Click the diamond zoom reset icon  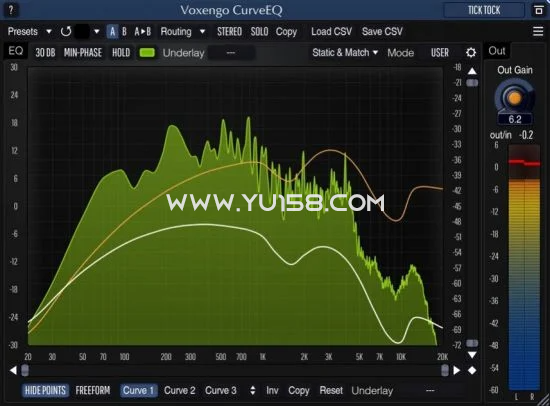pos(472,370)
